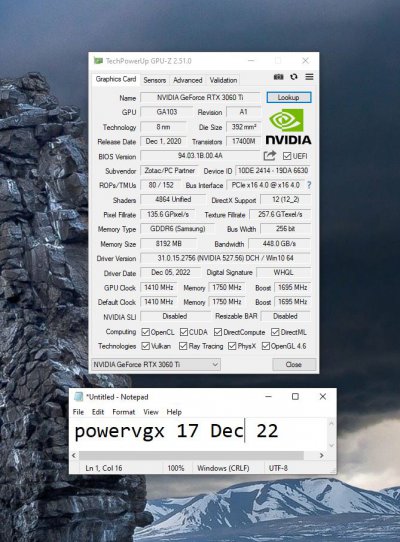Click the Driver Version field

[x=225, y=258]
